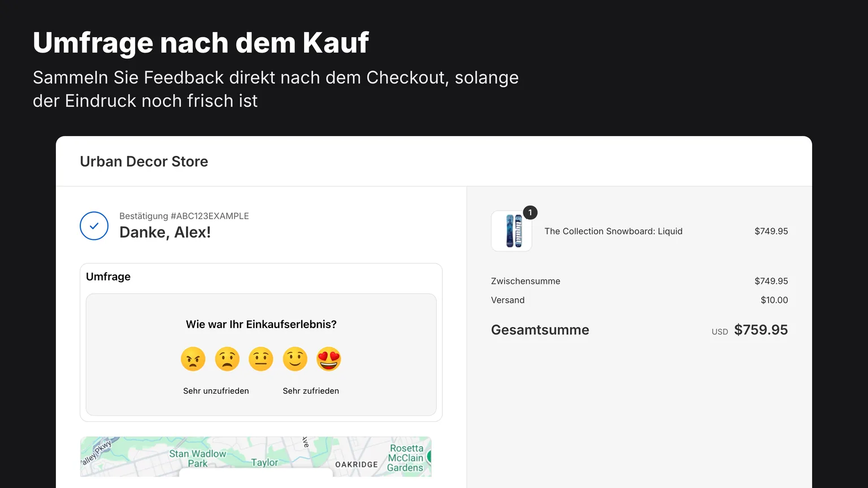This screenshot has width=868, height=488.
Task: Click the blue confirmation checkmark circle
Action: 94,226
